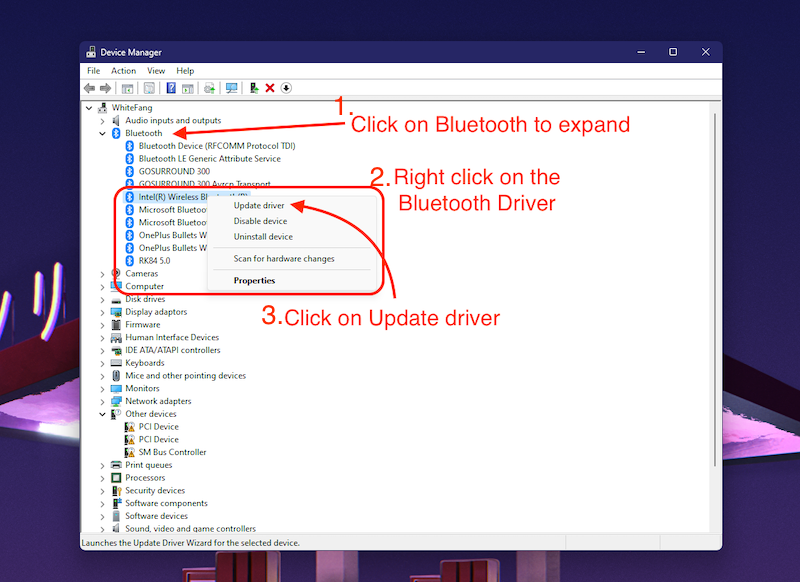Open the Action menu

pyautogui.click(x=124, y=71)
